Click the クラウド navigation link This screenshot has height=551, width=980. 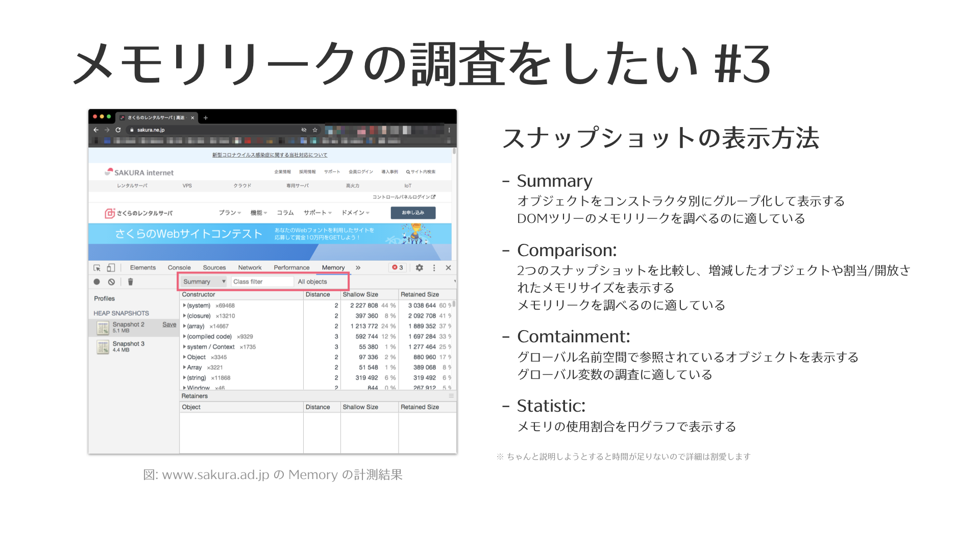pos(242,186)
